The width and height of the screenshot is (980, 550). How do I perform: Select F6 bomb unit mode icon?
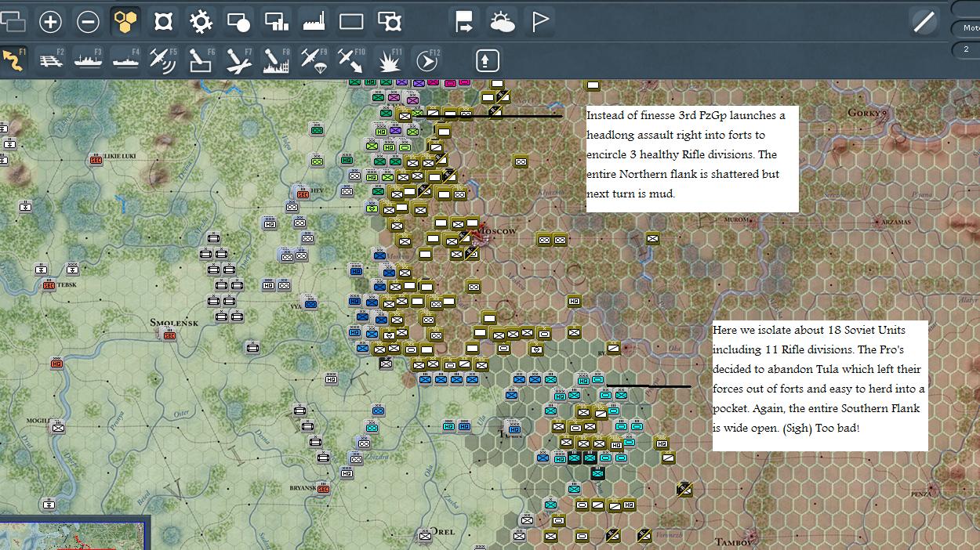201,60
